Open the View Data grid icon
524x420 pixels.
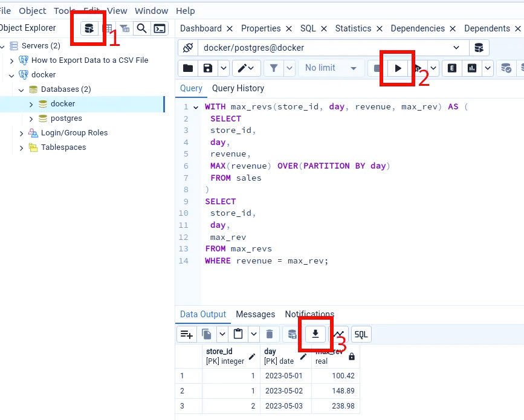pyautogui.click(x=108, y=28)
